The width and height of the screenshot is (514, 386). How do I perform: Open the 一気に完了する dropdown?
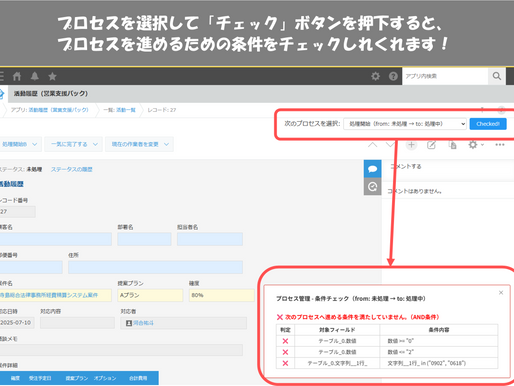point(73,144)
